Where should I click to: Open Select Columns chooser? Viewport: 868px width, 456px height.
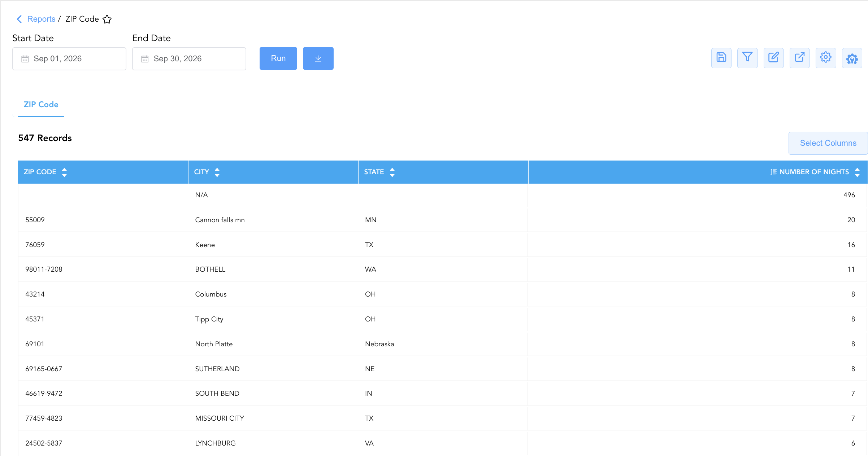[828, 143]
